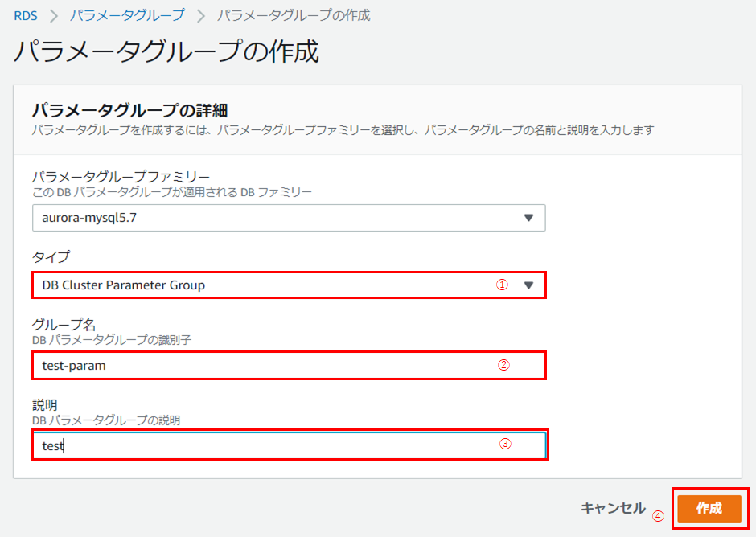
Task: Click the circled number ③ marker
Action: click(505, 444)
